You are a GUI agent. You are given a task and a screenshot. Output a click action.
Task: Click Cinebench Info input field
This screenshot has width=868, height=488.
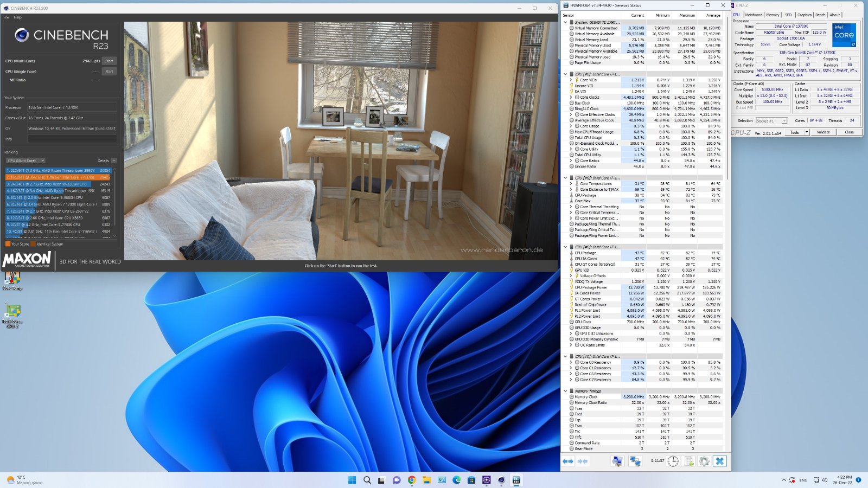[72, 139]
